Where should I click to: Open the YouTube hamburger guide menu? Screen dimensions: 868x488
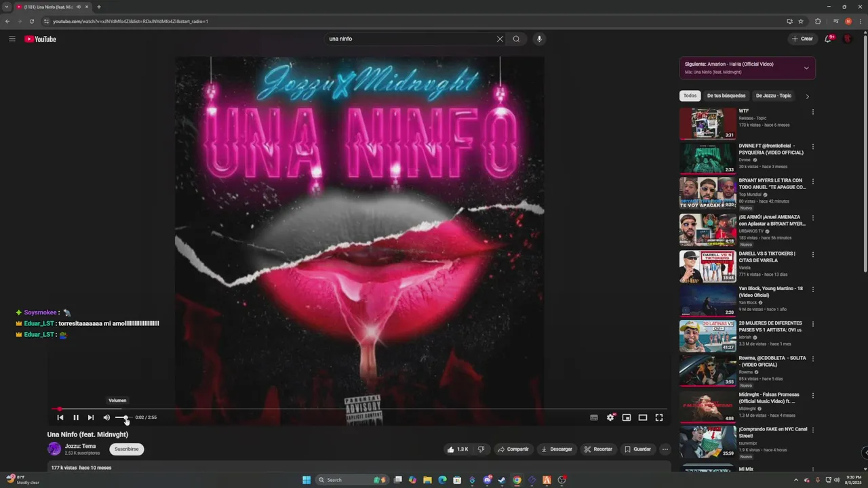pyautogui.click(x=12, y=39)
